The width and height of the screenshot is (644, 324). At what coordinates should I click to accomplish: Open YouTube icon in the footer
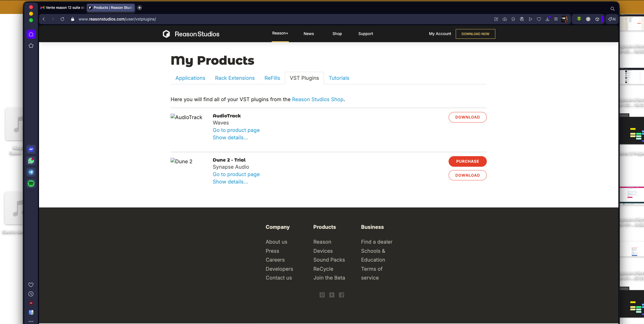click(x=332, y=295)
